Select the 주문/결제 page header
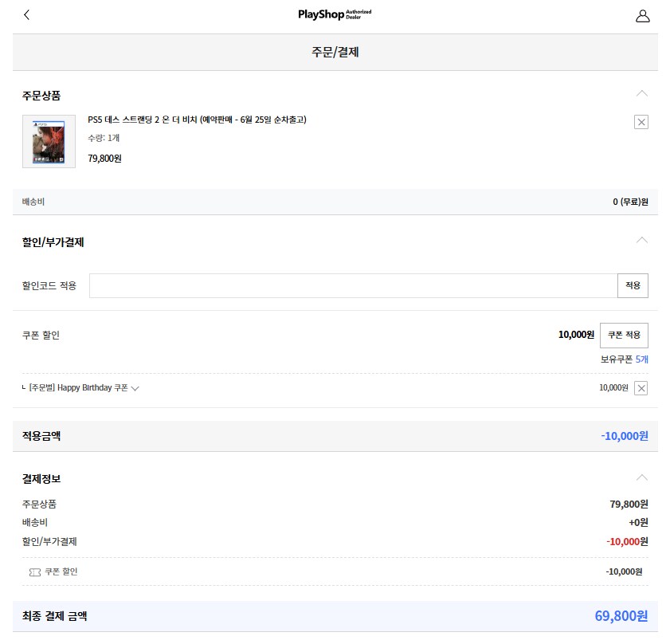Viewport: 666px width, 644px height. coord(333,50)
